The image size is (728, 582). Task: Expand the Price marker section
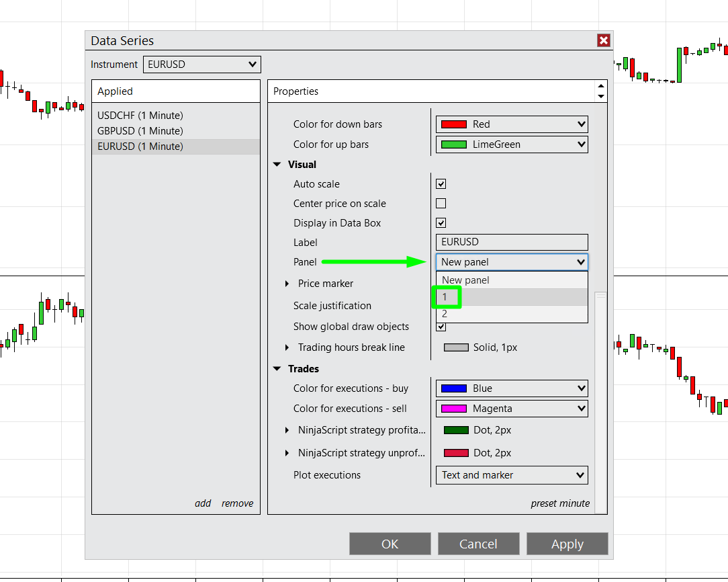coord(287,284)
